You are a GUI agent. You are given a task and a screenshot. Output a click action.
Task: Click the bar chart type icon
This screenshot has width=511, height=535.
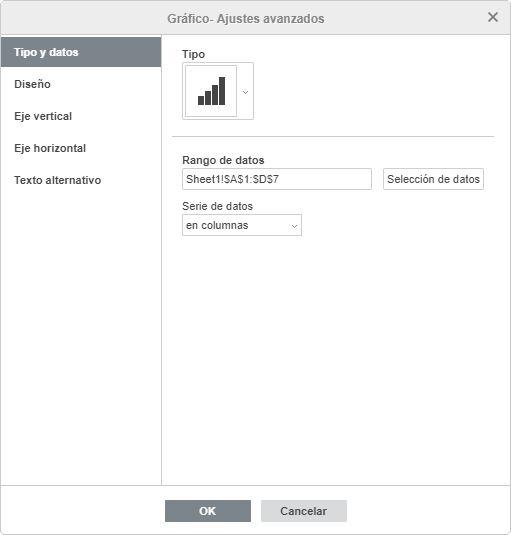(211, 91)
